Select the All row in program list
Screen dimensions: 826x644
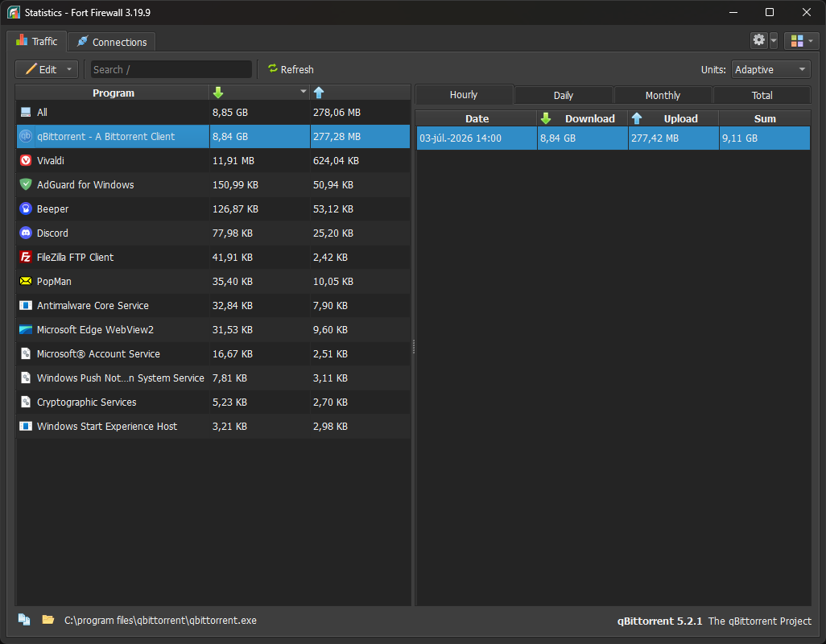point(213,112)
